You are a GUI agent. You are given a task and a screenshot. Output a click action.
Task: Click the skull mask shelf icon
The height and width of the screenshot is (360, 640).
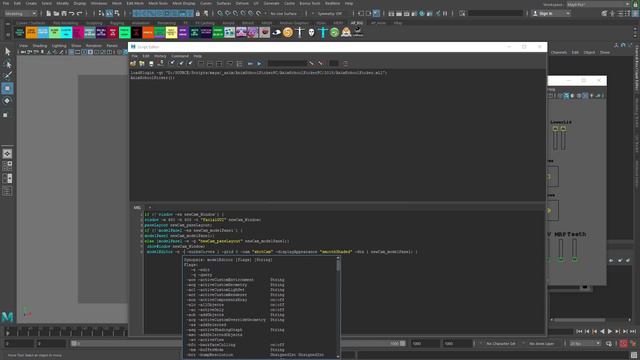(x=311, y=32)
